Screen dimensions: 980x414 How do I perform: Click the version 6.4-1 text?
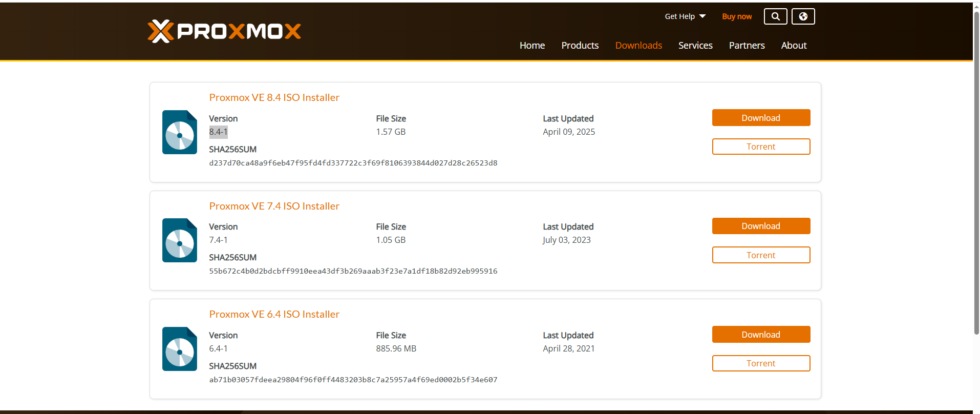219,348
